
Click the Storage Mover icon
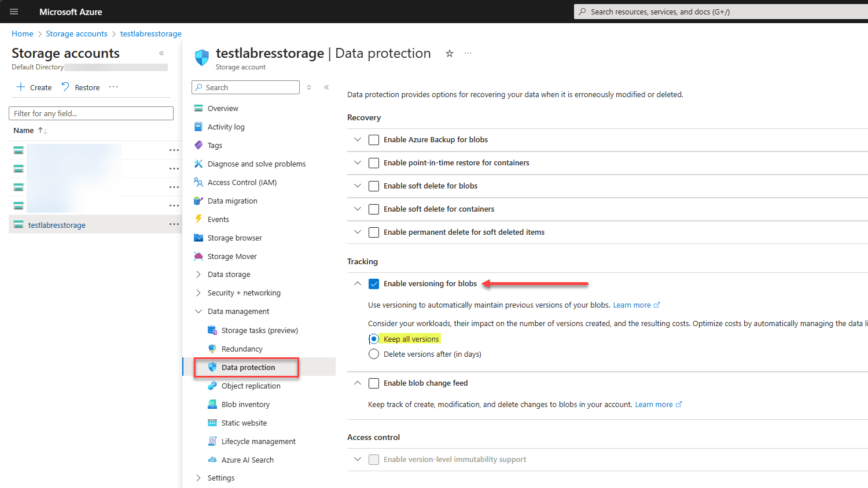pos(198,256)
